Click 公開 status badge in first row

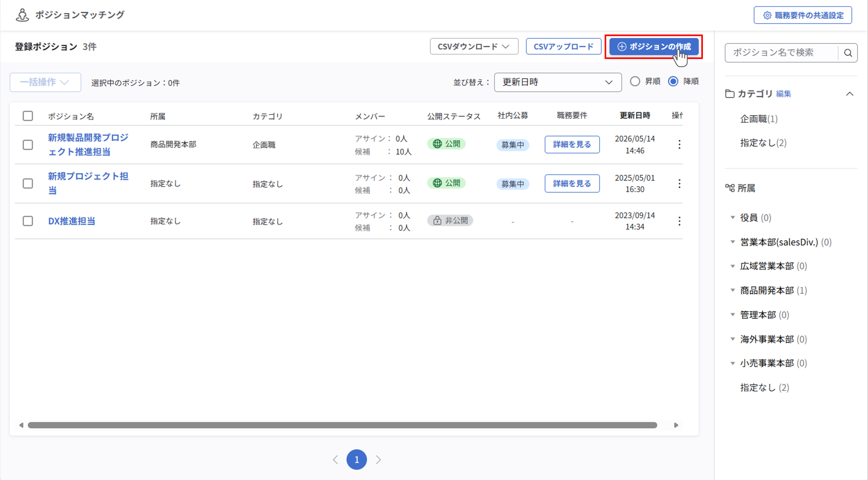446,144
